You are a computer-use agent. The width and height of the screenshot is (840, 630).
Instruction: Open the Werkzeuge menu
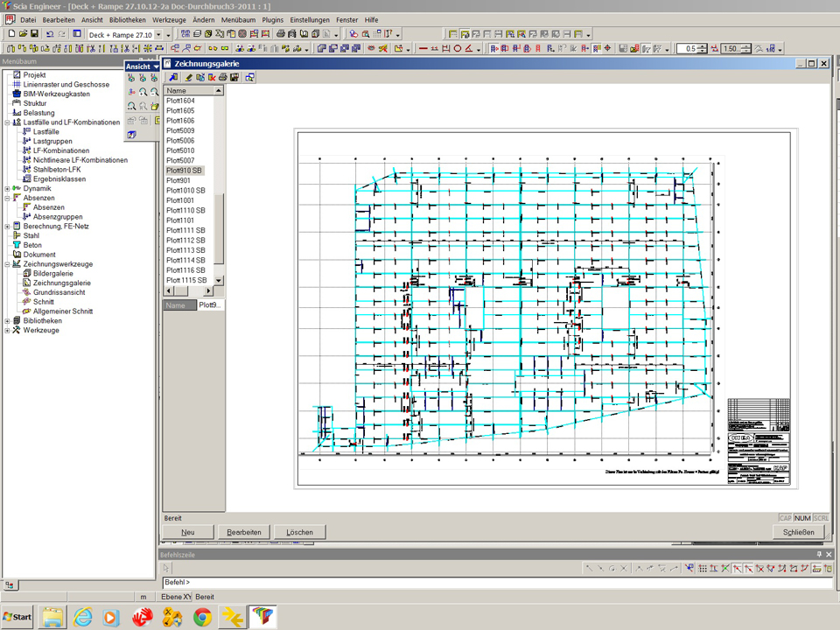pos(167,19)
